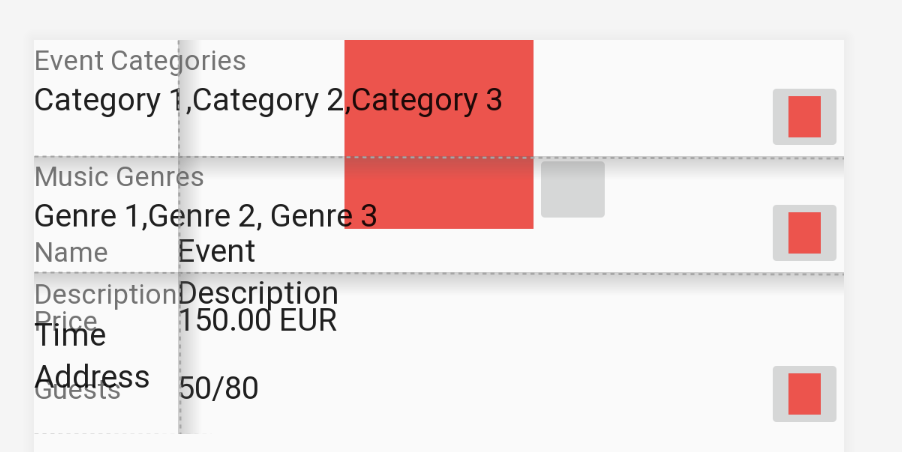The height and width of the screenshot is (452, 902).
Task: Click the 50/80 guests value
Action: [x=218, y=388]
